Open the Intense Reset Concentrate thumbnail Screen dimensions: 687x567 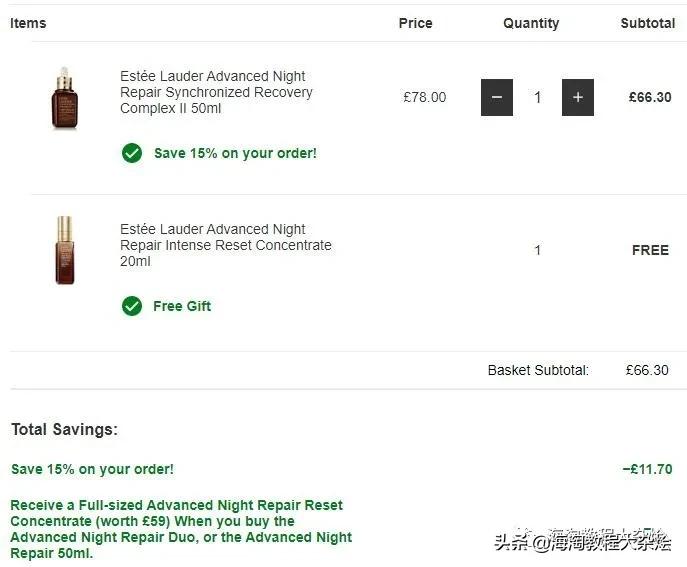pos(65,250)
